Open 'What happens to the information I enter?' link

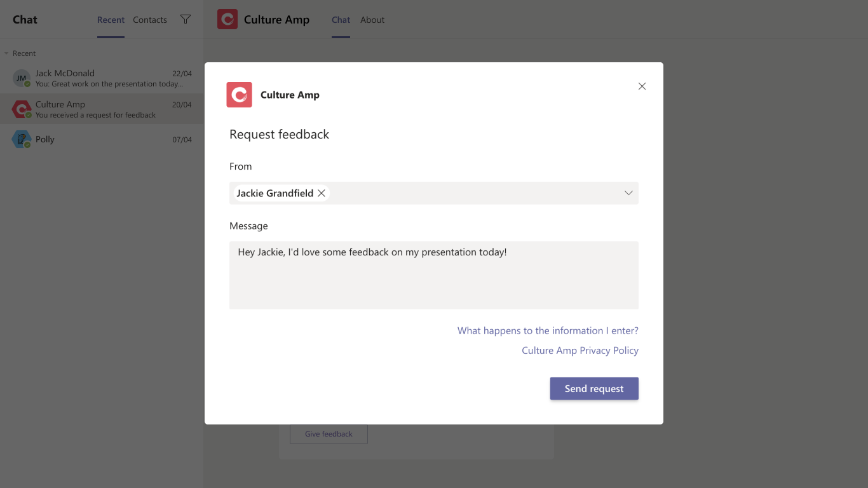(548, 330)
